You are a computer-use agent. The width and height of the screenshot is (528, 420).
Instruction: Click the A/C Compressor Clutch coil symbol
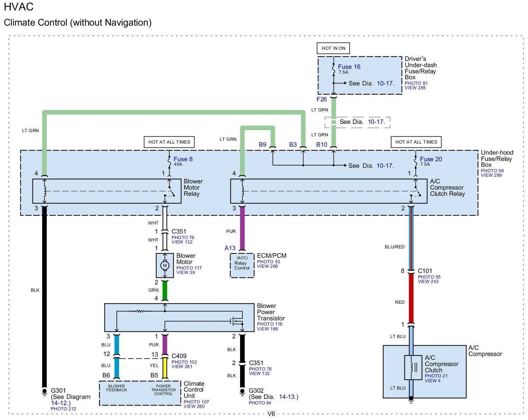coord(411,367)
